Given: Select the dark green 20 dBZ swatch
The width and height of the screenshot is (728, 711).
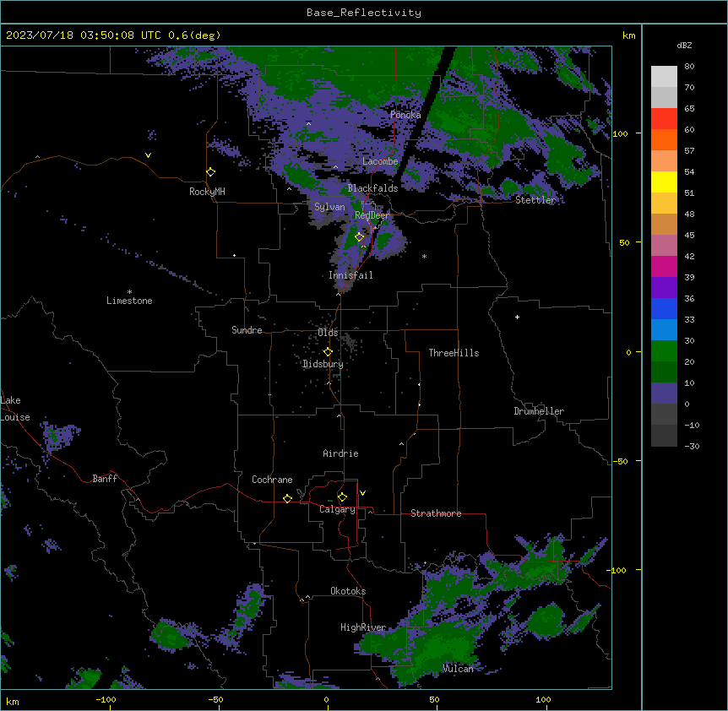Looking at the screenshot, I should 664,372.
